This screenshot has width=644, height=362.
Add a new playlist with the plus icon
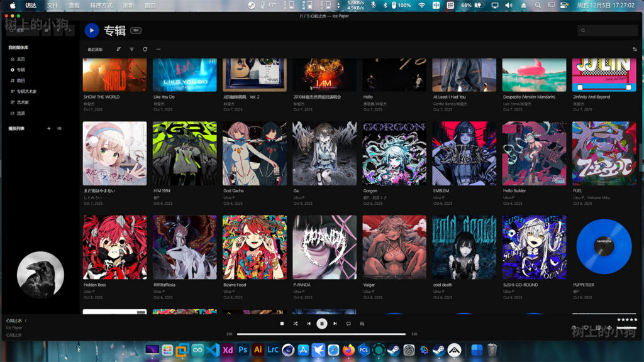point(48,128)
